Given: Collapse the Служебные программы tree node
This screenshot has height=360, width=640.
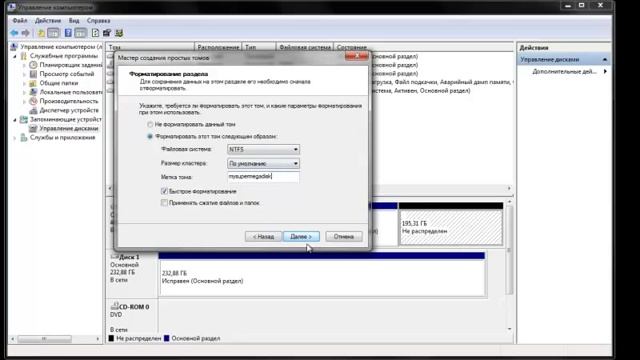Looking at the screenshot, I should (x=15, y=56).
